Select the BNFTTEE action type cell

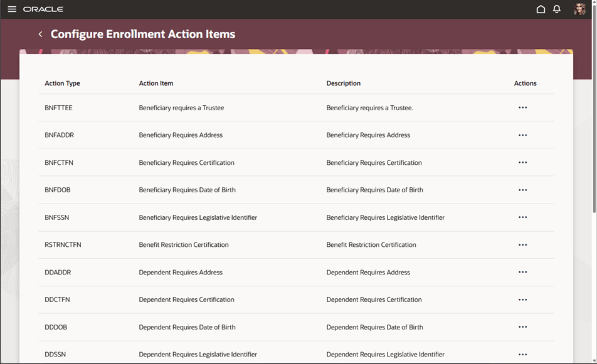58,108
